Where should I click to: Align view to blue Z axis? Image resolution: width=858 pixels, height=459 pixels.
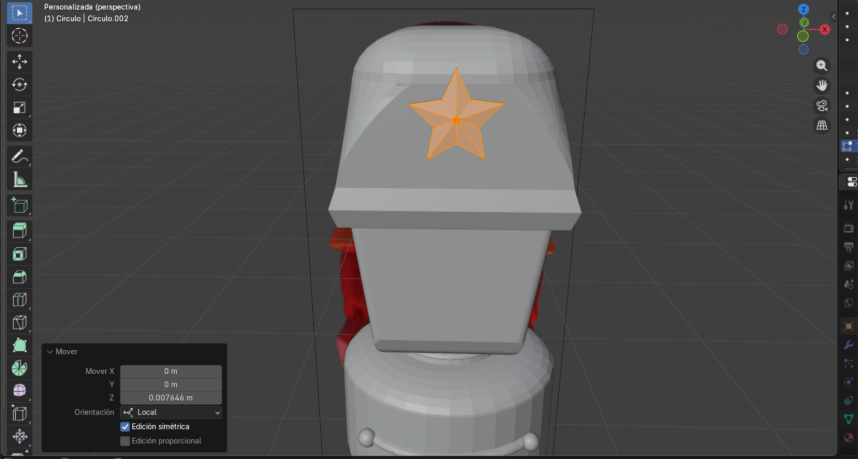point(803,9)
